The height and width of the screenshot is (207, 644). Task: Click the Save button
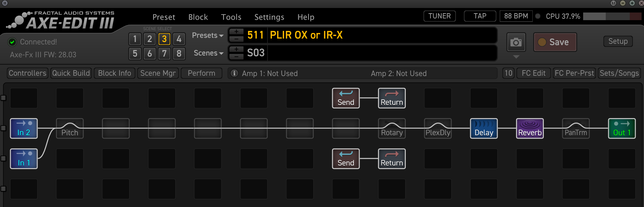click(x=555, y=42)
